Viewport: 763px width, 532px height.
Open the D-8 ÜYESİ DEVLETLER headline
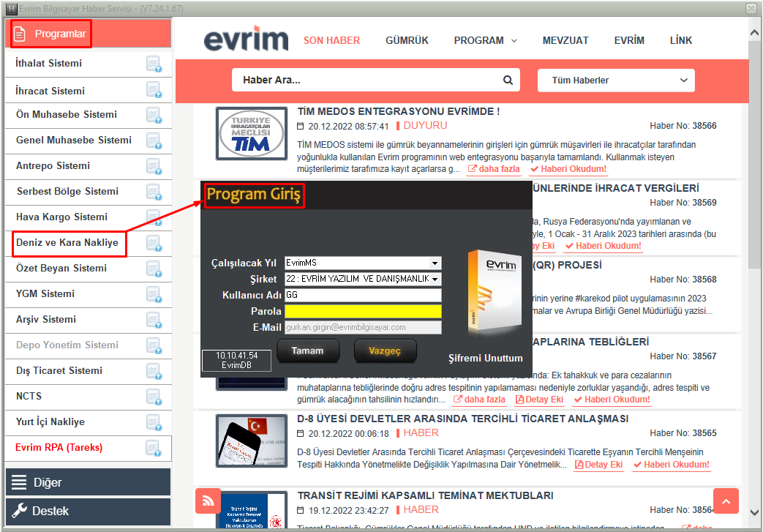[463, 419]
